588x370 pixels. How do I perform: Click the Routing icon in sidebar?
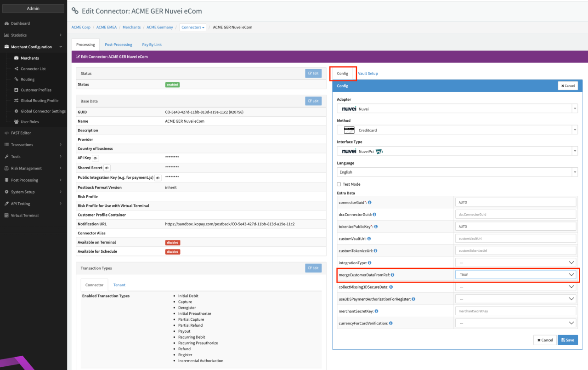coord(16,80)
